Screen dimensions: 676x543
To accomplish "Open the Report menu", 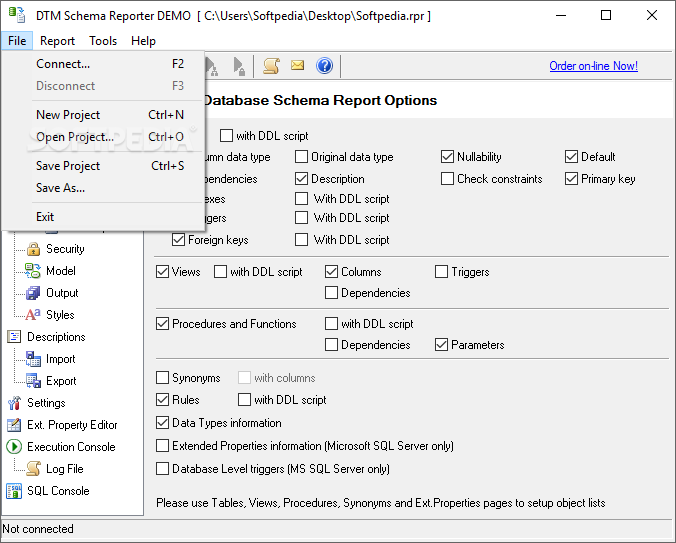I will coord(57,41).
